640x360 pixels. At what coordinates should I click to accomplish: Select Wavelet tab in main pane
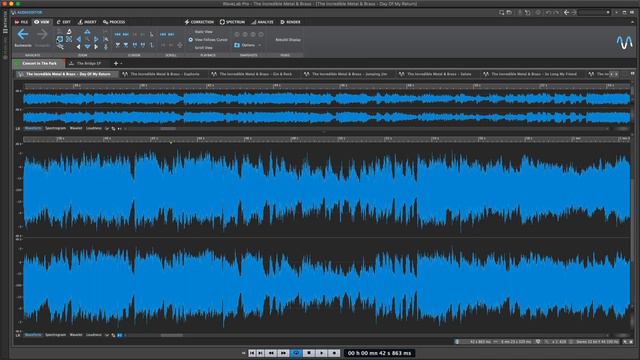point(76,335)
